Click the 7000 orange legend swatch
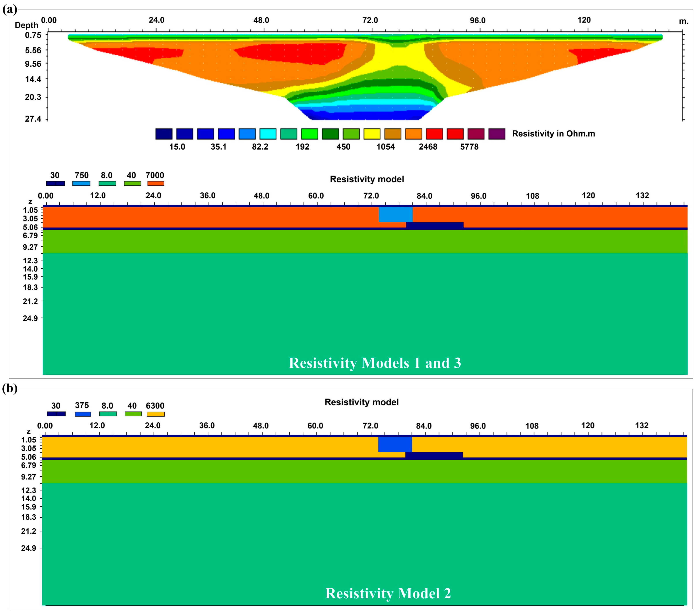This screenshot has width=698, height=616. click(x=156, y=183)
